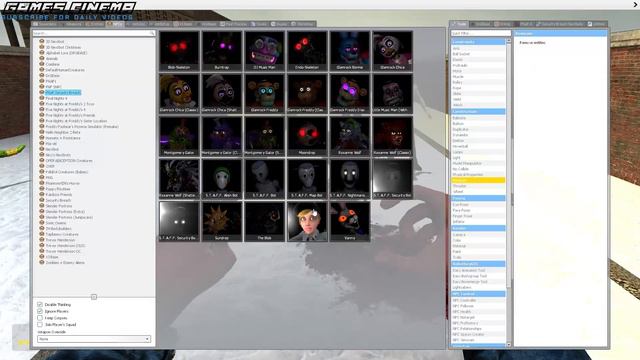
Task: Open the Trevor Henderson category
Action: tap(60, 240)
